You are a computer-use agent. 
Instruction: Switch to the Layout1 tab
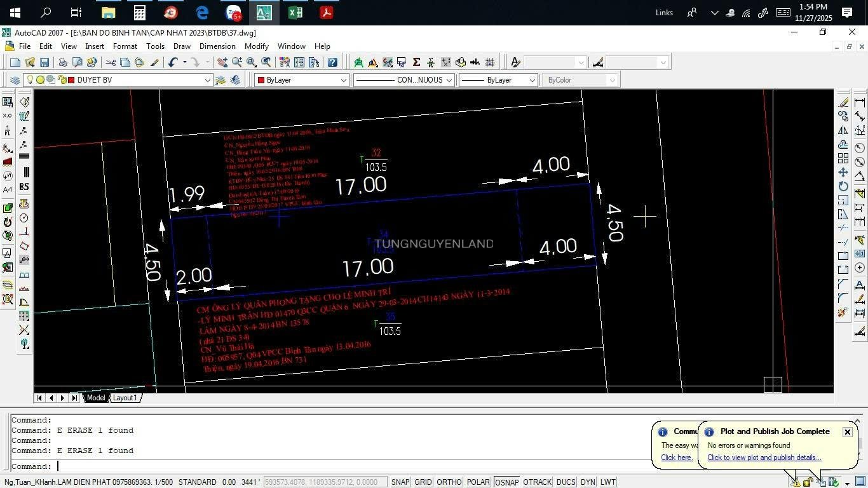tap(125, 398)
